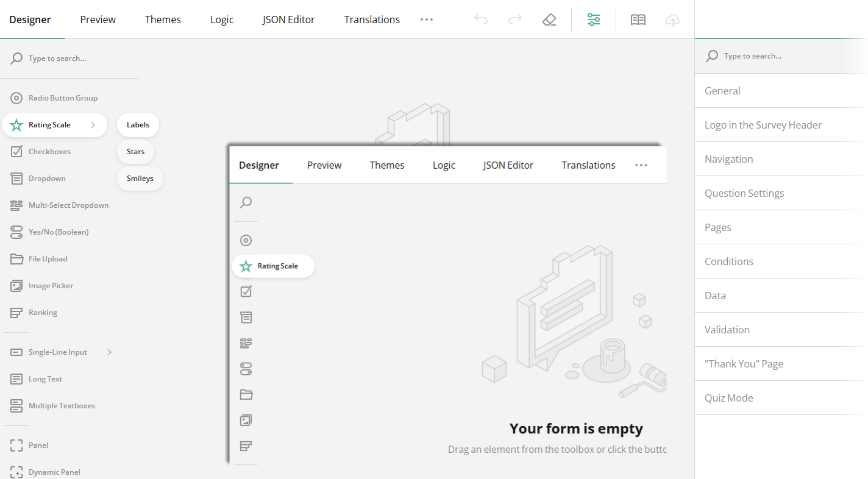This screenshot has width=868, height=479.
Task: Choose the Stars rating subtype
Action: click(135, 151)
